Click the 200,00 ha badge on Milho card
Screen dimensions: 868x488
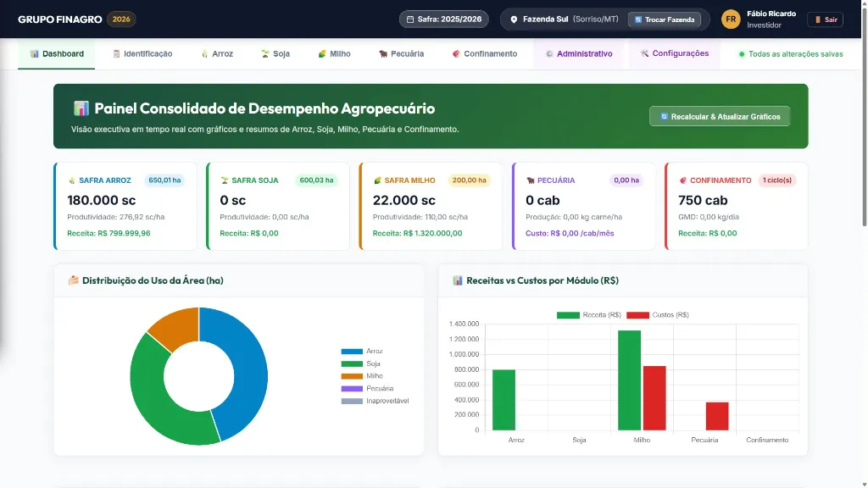469,180
